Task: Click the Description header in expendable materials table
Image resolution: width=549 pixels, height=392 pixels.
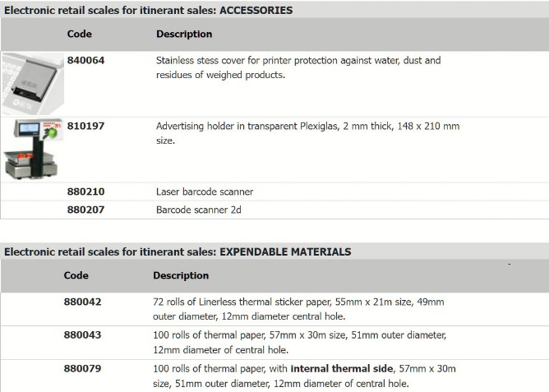Action: (x=181, y=275)
